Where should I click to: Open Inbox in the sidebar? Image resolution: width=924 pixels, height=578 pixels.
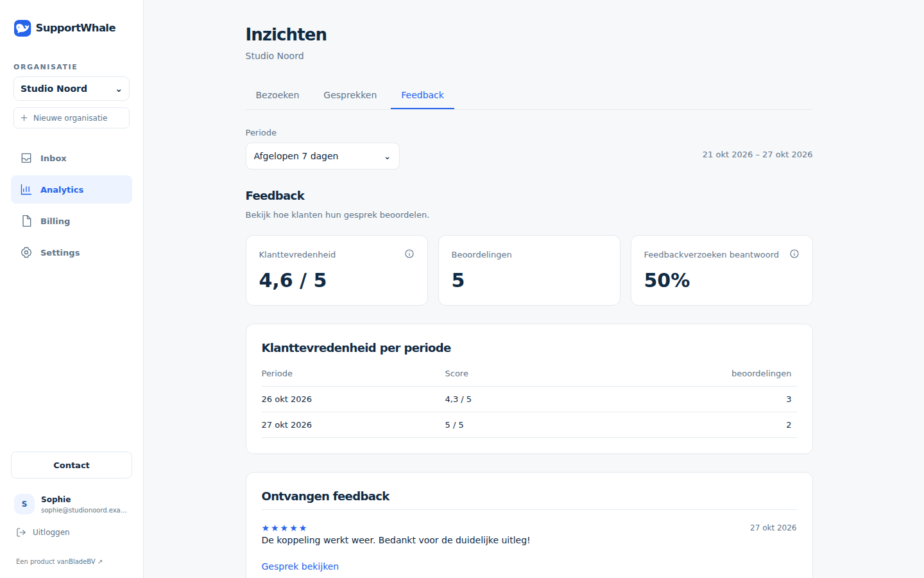point(71,158)
